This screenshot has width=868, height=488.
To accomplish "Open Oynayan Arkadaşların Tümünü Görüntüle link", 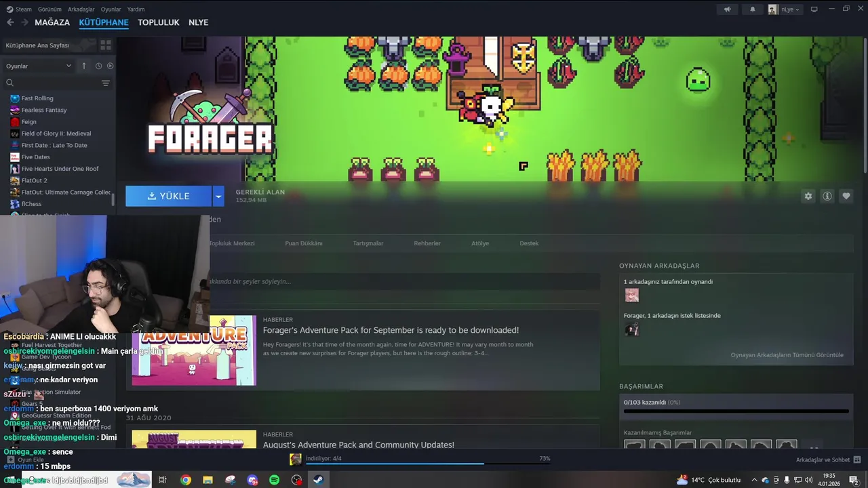I will click(x=787, y=355).
